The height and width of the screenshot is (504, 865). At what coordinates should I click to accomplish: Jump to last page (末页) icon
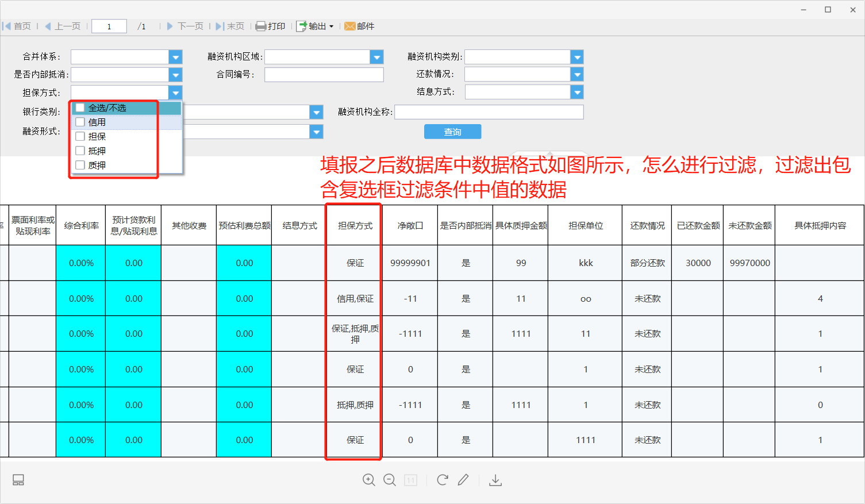point(220,26)
